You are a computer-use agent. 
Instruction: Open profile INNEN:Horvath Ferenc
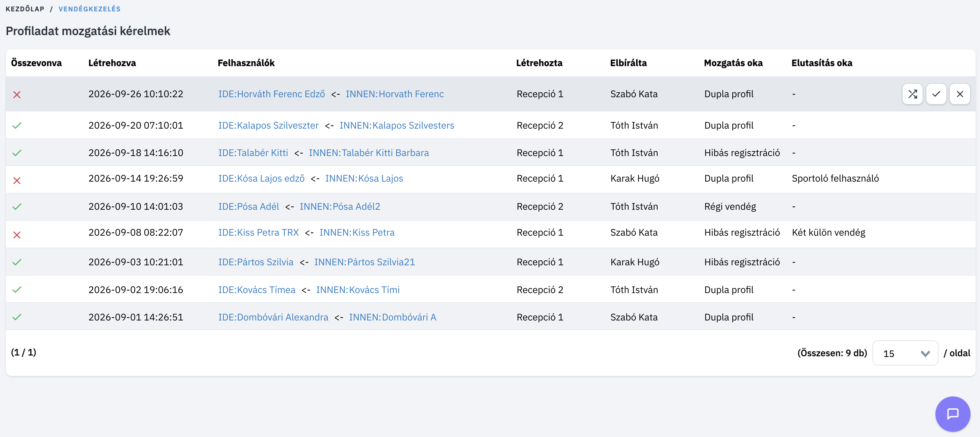[x=395, y=94]
